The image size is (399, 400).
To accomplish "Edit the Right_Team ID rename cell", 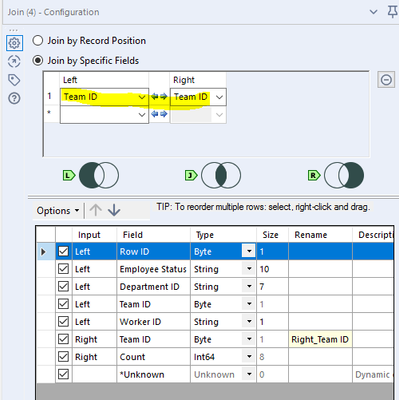I will tap(320, 339).
